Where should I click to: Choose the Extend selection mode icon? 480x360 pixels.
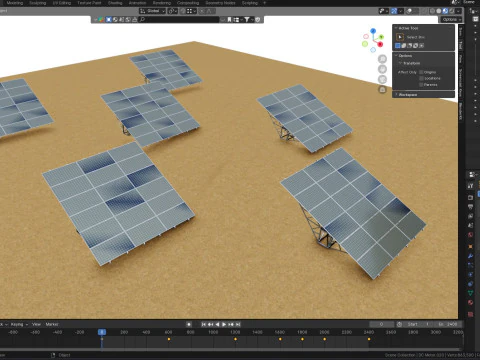click(x=404, y=45)
